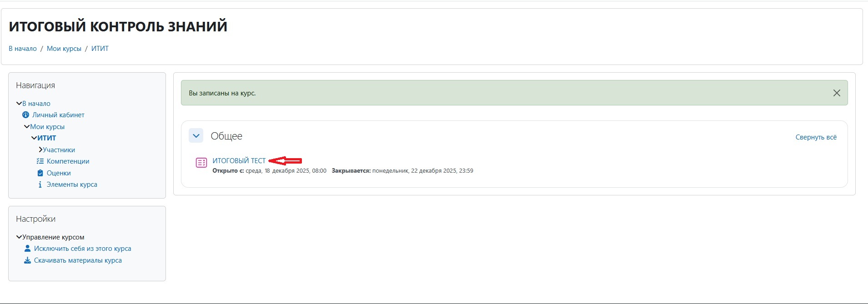Open Мои курсы in the breadcrumb
Image resolution: width=868 pixels, height=304 pixels.
coord(64,49)
